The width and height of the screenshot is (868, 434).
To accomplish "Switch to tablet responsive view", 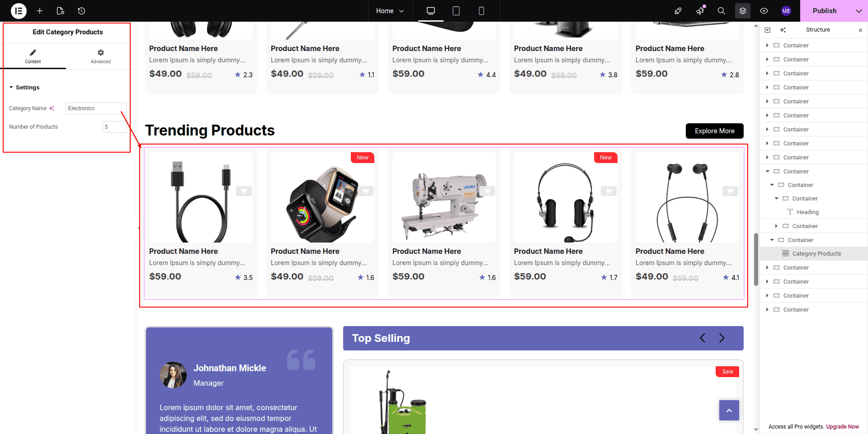I will coord(456,11).
